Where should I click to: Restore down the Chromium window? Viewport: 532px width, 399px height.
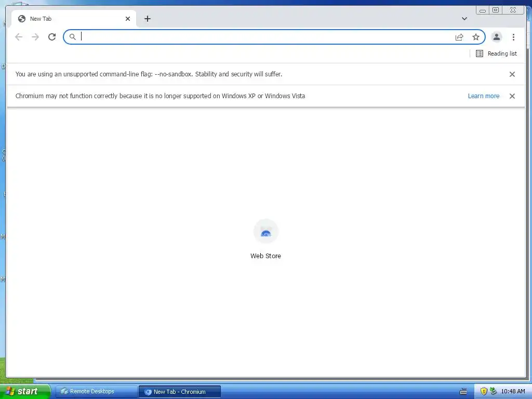(495, 10)
